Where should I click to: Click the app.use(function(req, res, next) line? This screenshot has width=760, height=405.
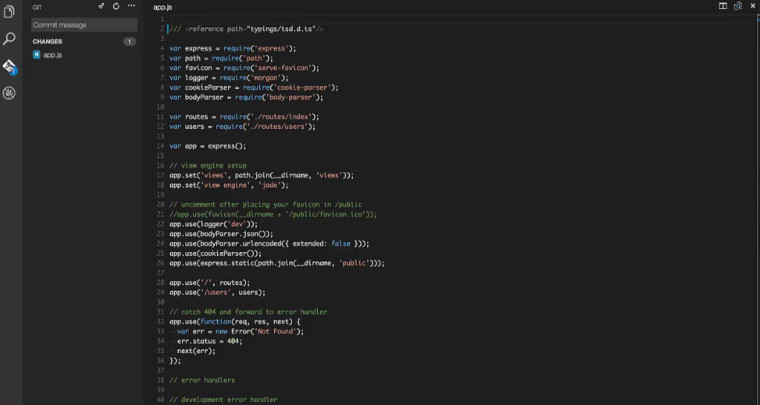(x=235, y=322)
